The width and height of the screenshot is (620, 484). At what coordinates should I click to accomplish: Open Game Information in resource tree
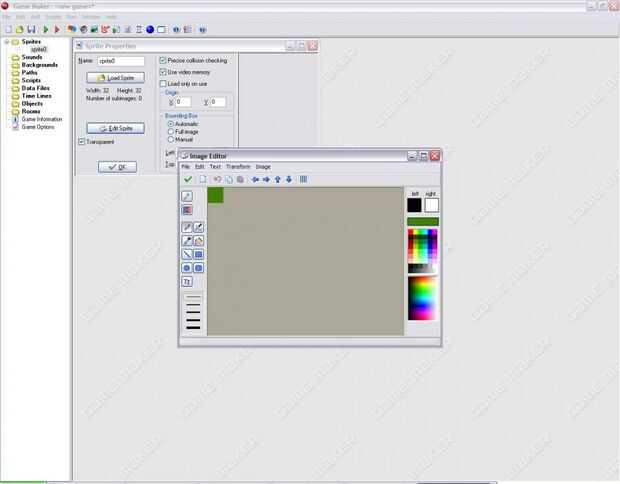click(42, 119)
